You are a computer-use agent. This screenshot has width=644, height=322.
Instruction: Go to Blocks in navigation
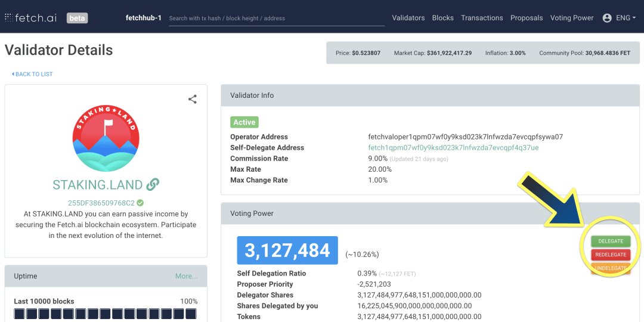[x=442, y=18]
